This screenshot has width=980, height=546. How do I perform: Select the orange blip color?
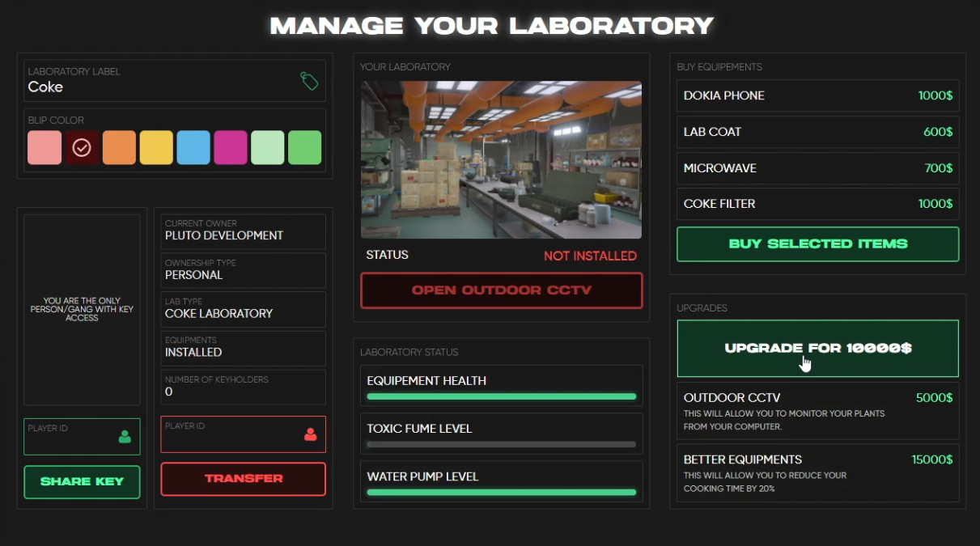coord(118,147)
